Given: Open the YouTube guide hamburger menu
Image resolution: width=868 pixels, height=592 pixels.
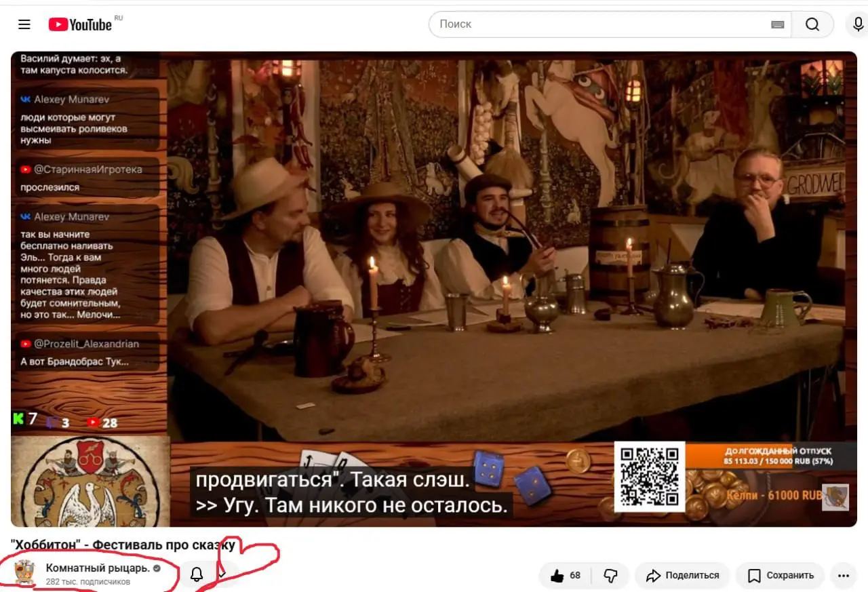Looking at the screenshot, I should [24, 24].
